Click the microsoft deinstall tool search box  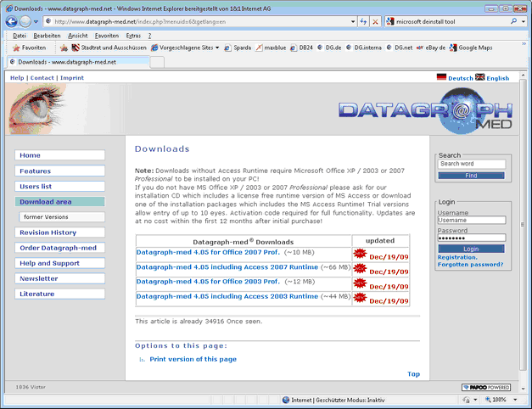pyautogui.click(x=448, y=22)
